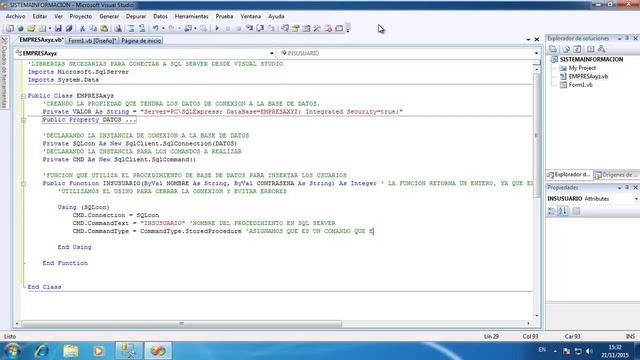Click the Properties icon in Solution Explorer

(x=553, y=49)
